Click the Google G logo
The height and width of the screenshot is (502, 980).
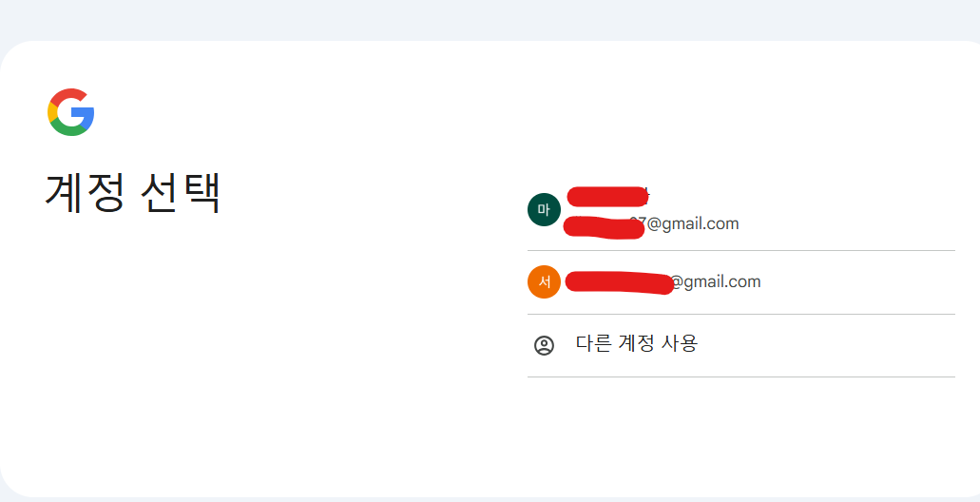[x=70, y=112]
